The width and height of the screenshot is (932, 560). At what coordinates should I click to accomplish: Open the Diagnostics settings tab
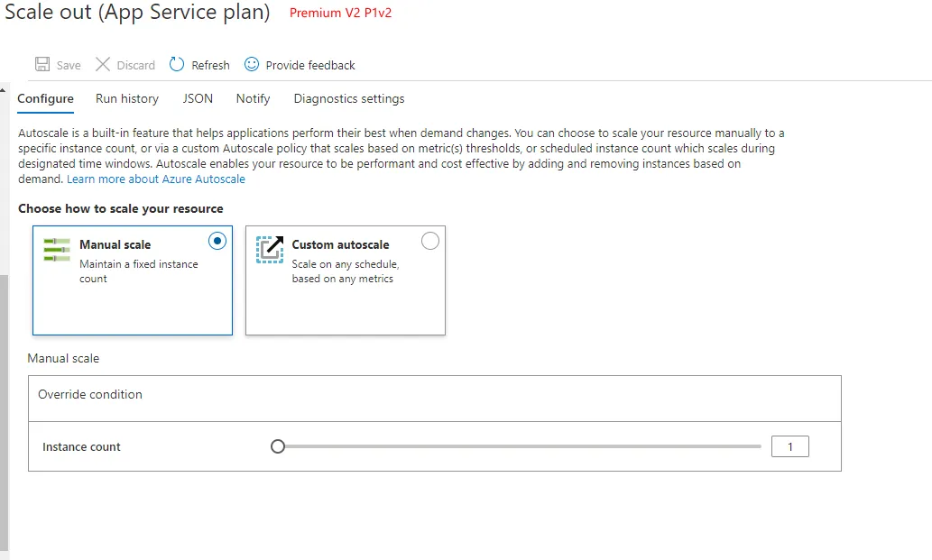pos(349,99)
